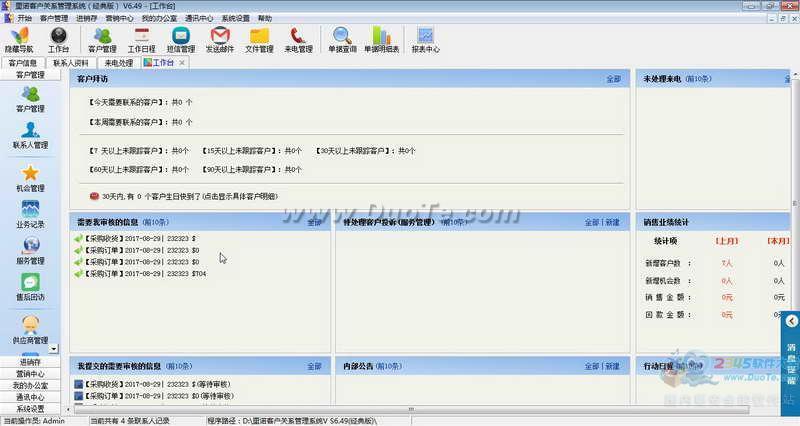Open 单据查询 magnifier icon
Screen dimensions: 800x426
(x=342, y=40)
